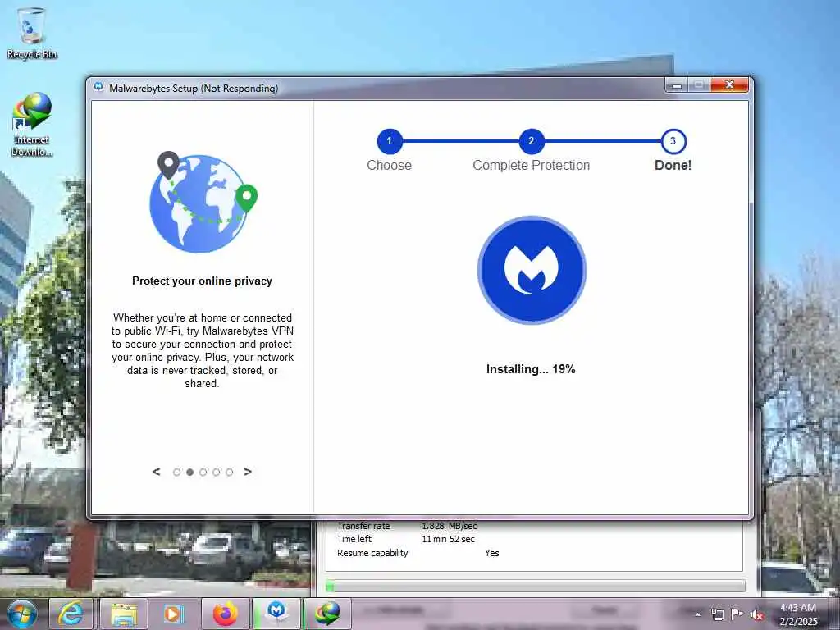The height and width of the screenshot is (630, 840).
Task: Select the fifth carousel page dot
Action: (x=230, y=472)
